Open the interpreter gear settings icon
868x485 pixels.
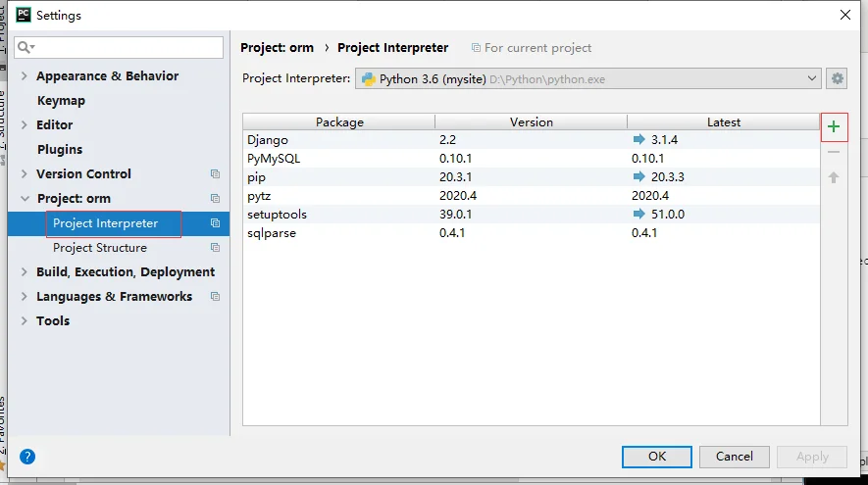click(x=837, y=78)
